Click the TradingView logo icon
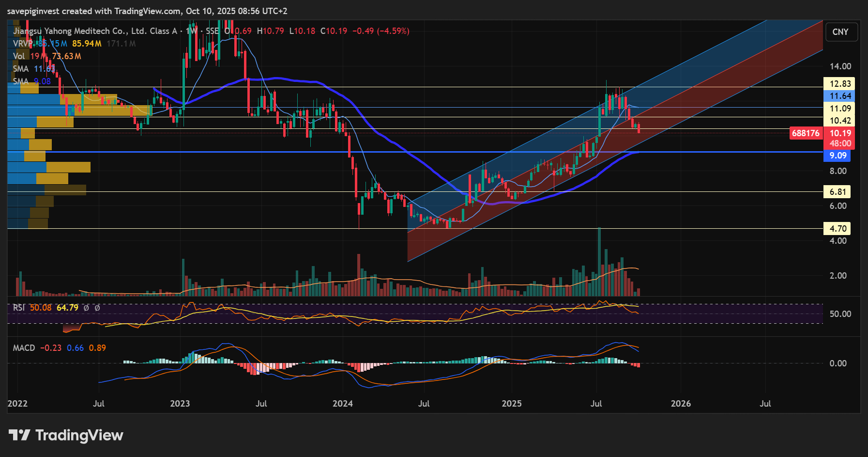 pos(19,435)
